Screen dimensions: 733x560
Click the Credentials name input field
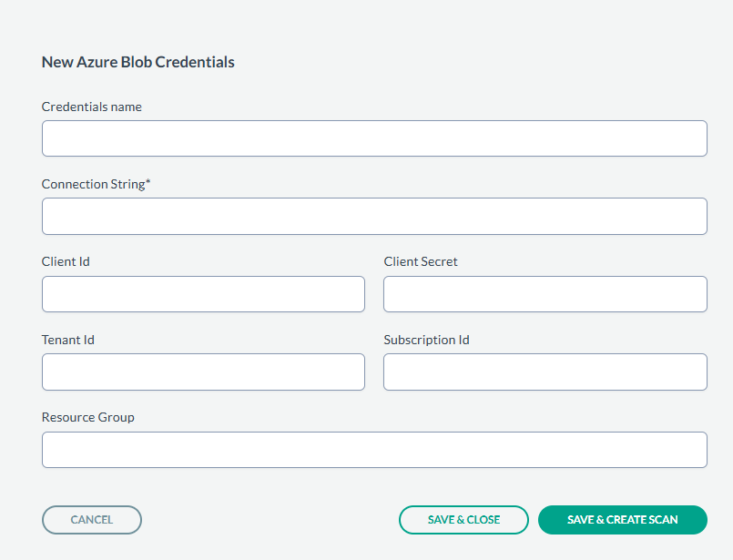click(374, 138)
